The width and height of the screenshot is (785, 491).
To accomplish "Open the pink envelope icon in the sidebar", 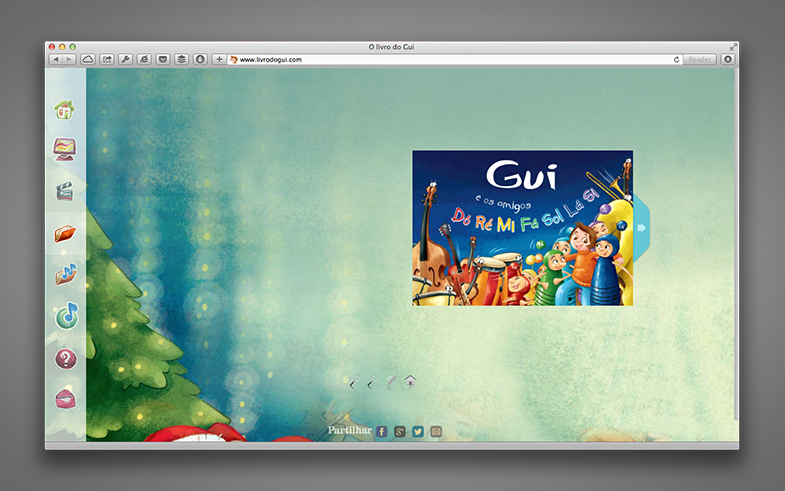I will [66, 399].
